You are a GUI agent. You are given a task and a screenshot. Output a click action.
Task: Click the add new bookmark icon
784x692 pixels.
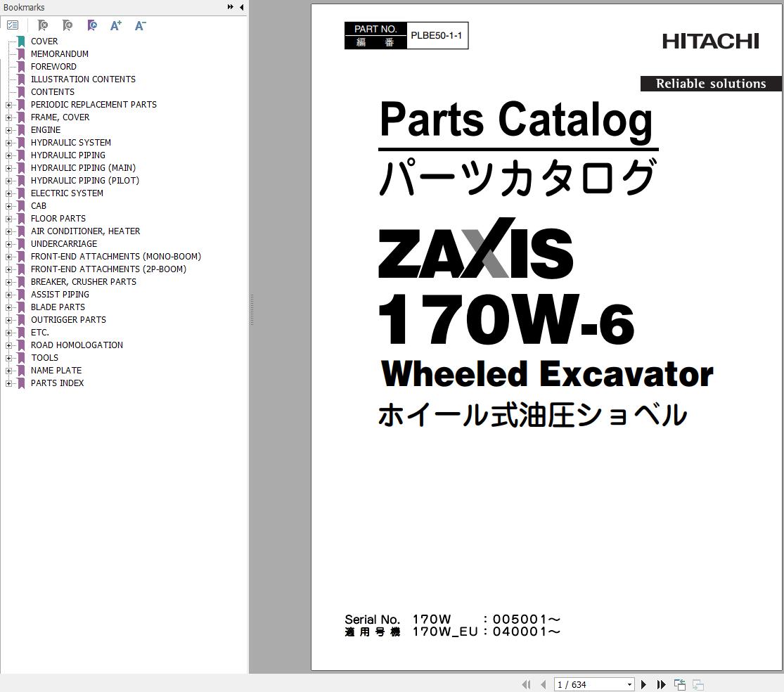(x=68, y=25)
